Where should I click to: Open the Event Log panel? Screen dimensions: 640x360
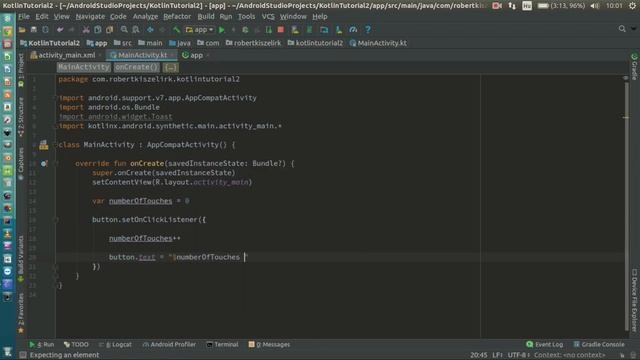pos(545,344)
